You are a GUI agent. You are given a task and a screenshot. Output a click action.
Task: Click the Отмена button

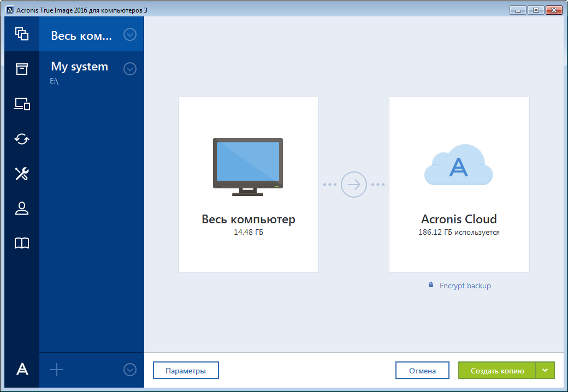tap(422, 370)
